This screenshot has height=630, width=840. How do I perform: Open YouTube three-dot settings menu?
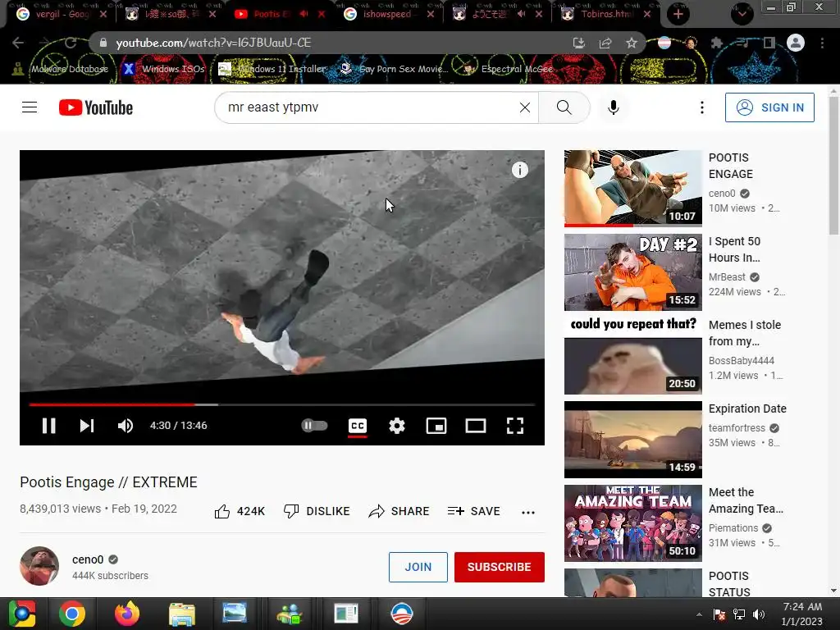coord(702,107)
